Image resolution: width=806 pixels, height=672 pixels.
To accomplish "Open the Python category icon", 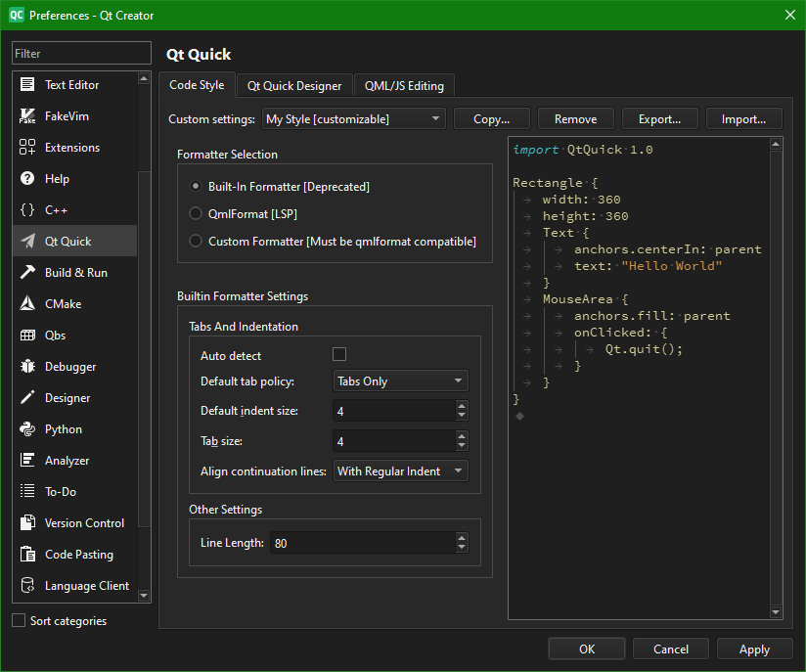I will tap(27, 428).
